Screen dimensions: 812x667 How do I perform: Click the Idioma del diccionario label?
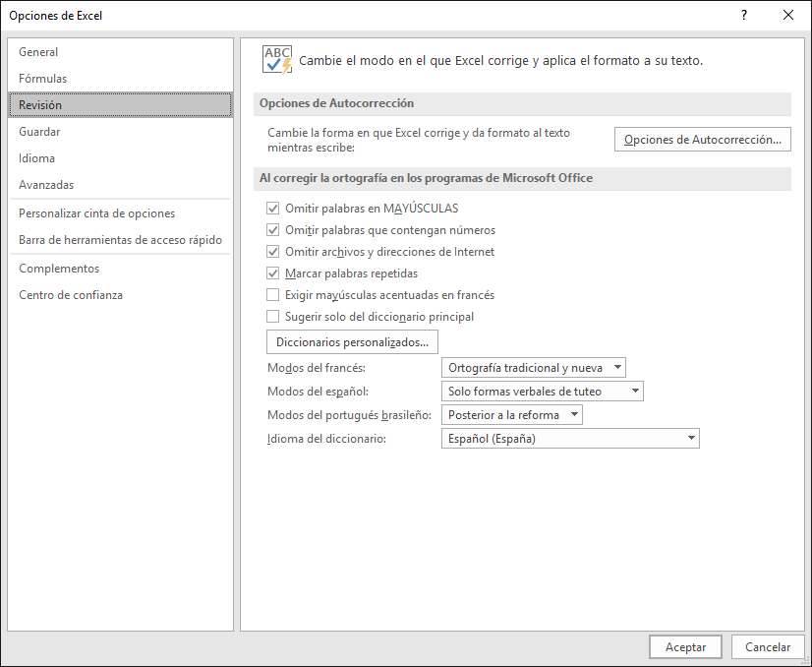326,439
